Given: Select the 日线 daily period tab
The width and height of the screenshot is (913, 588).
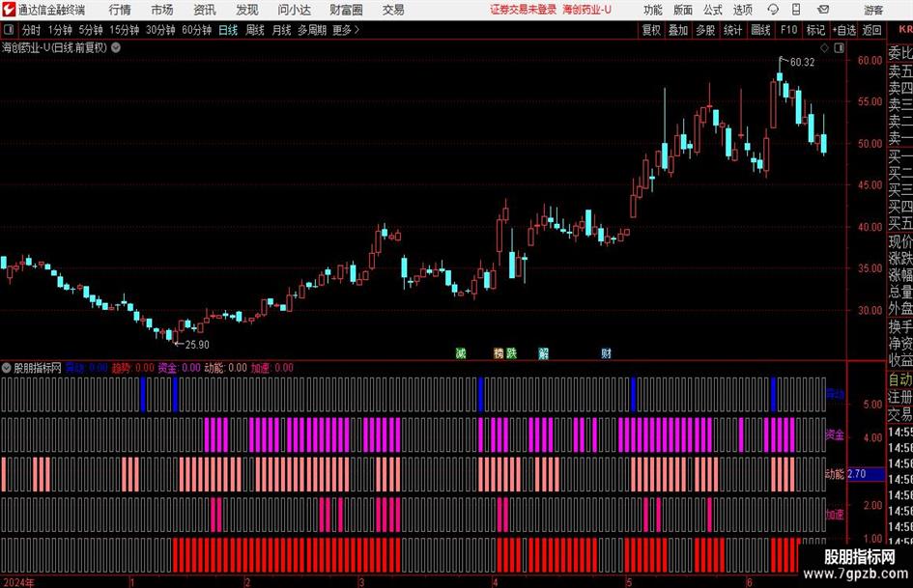Looking at the screenshot, I should 228,30.
